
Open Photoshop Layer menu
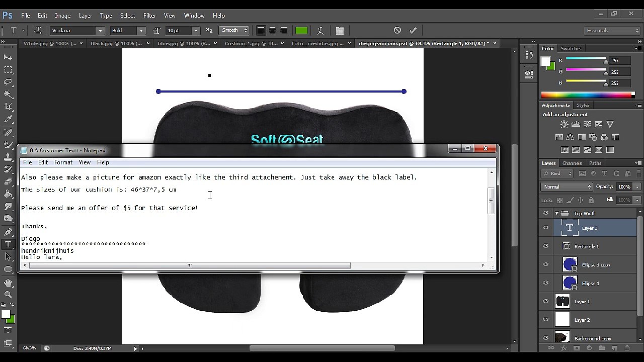point(86,16)
